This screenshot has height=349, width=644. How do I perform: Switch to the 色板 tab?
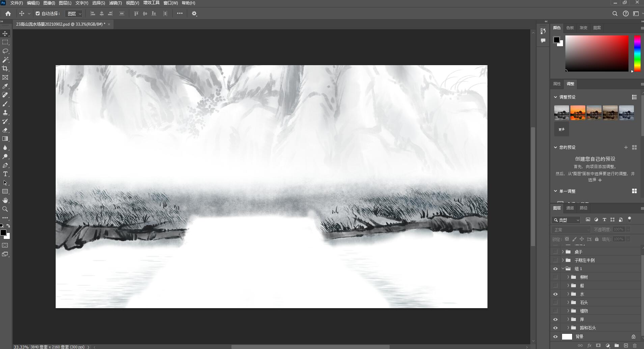click(x=570, y=28)
